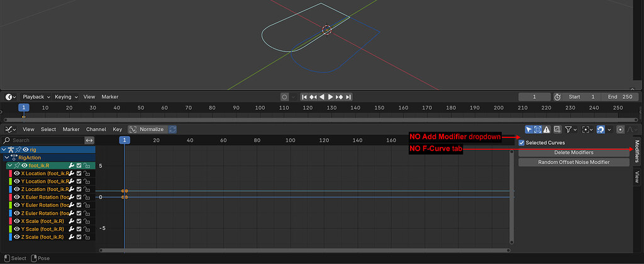Screen dimensions: 644x264
Task: Hide foot_ik.R group curves via eye icon
Action: tap(25, 165)
